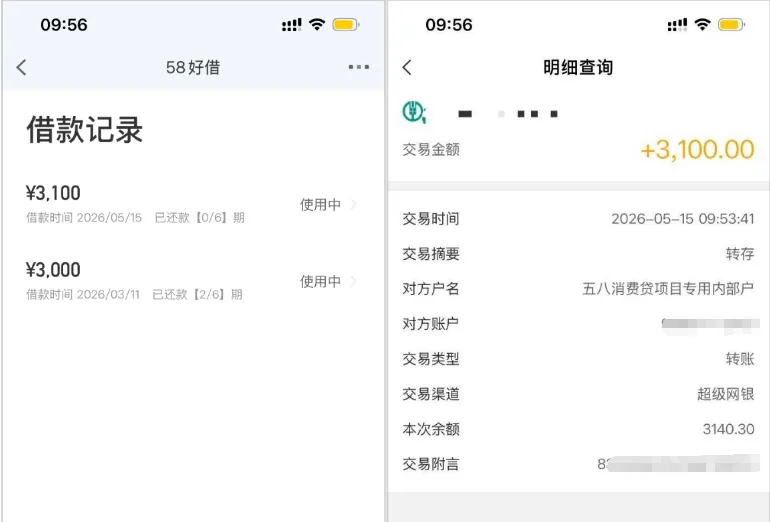The height and width of the screenshot is (522, 770).
Task: Tap the 交易摘要 label
Action: pyautogui.click(x=431, y=254)
